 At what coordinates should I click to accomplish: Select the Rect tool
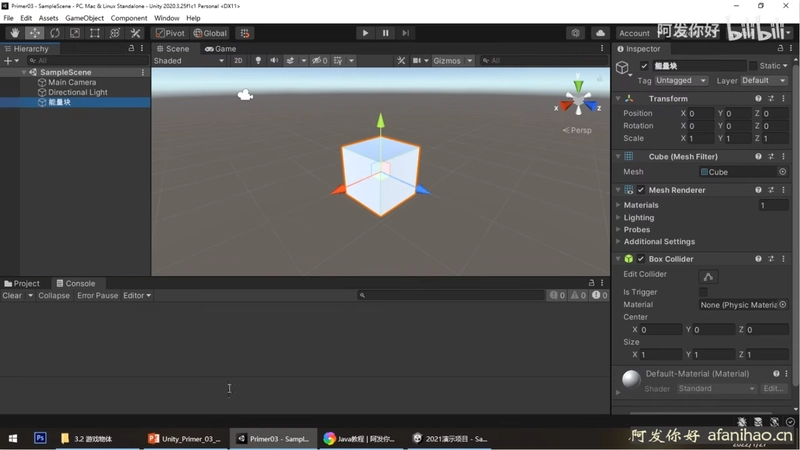pyautogui.click(x=95, y=33)
